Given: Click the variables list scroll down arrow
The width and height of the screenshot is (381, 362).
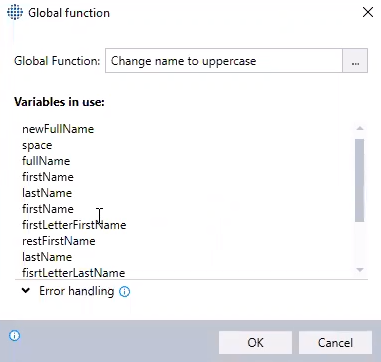Looking at the screenshot, I should 360,270.
